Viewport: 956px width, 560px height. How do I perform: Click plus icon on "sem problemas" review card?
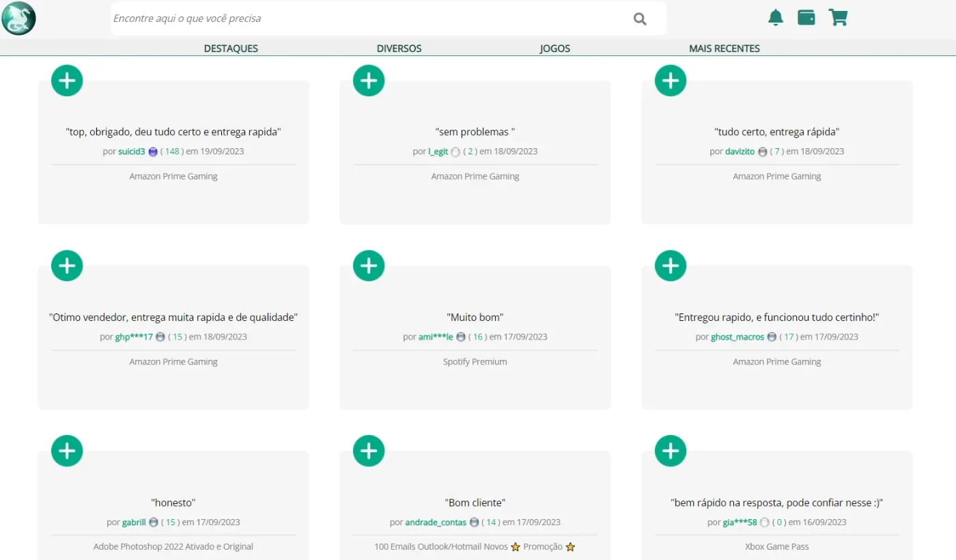coord(369,81)
